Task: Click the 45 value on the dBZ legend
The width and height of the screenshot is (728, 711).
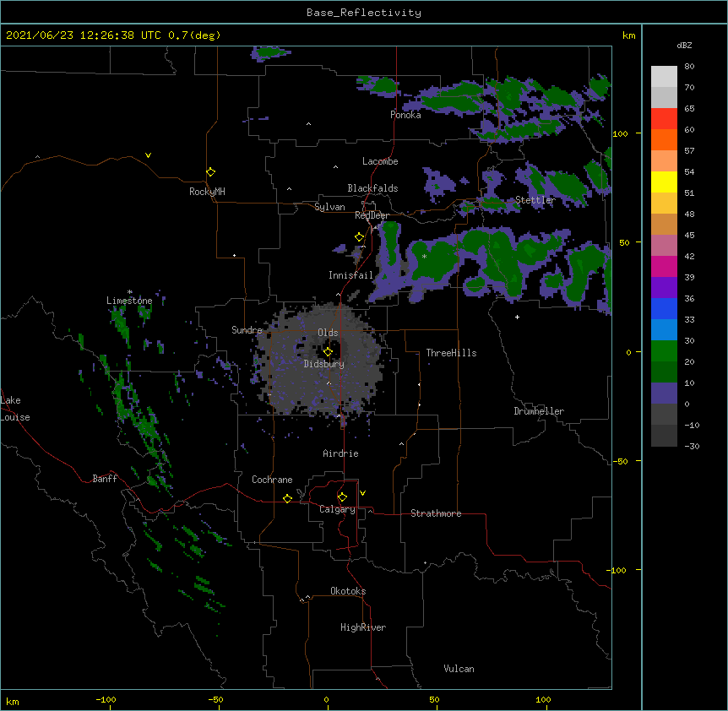Action: point(689,235)
